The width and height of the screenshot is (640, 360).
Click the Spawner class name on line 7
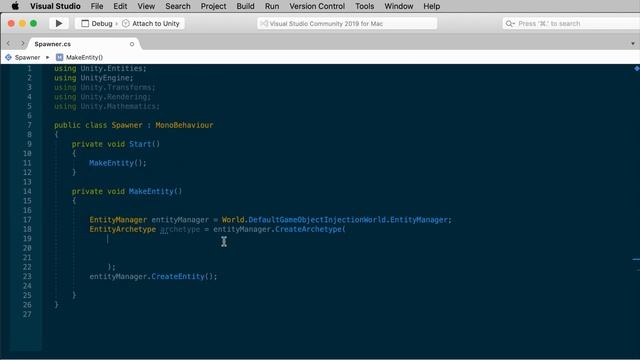tap(127, 125)
